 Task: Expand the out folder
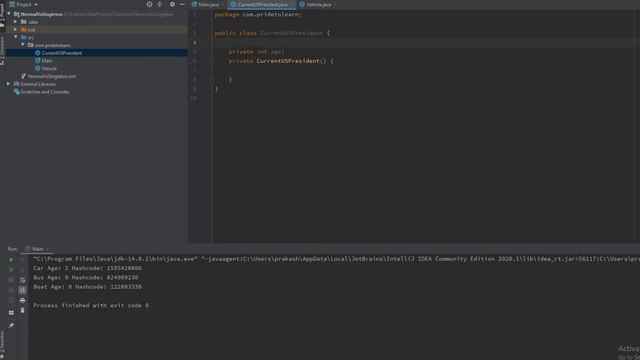point(16,29)
